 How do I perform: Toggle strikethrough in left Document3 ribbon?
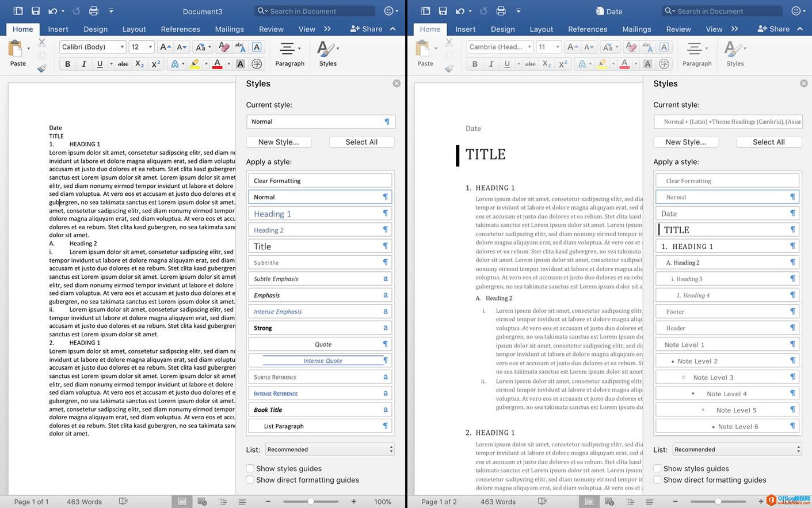123,64
